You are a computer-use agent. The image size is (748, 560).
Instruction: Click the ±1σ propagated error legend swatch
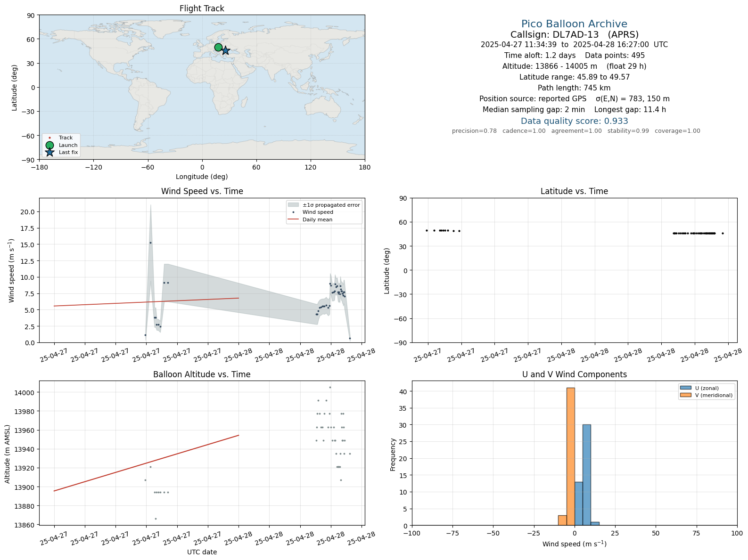click(x=293, y=205)
